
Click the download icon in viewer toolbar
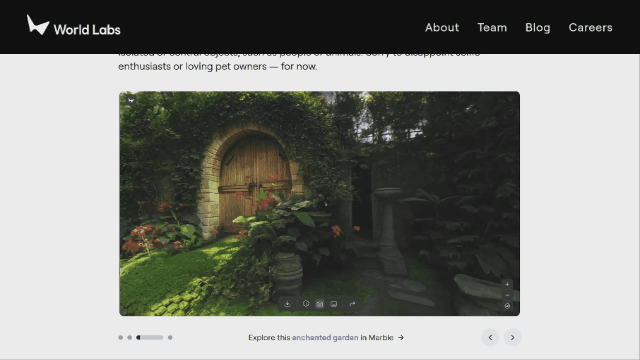point(287,304)
